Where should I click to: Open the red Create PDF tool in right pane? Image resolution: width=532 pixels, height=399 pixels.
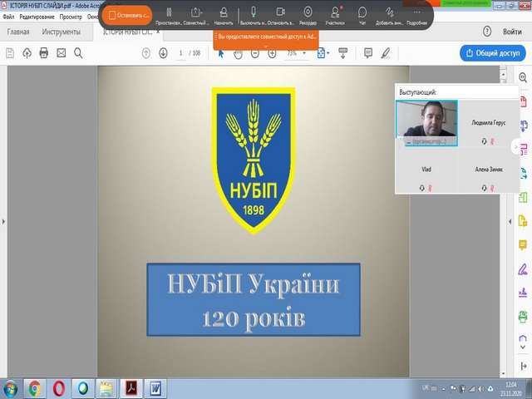tap(524, 101)
